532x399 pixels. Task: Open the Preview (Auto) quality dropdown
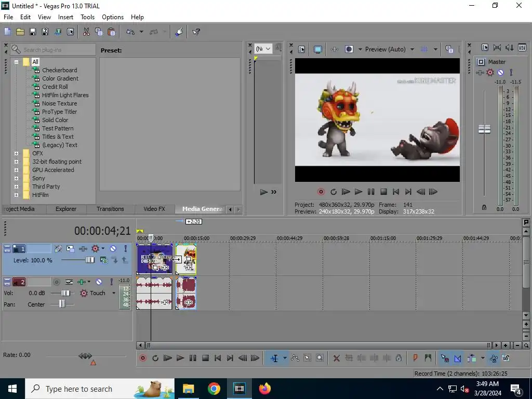click(x=412, y=49)
